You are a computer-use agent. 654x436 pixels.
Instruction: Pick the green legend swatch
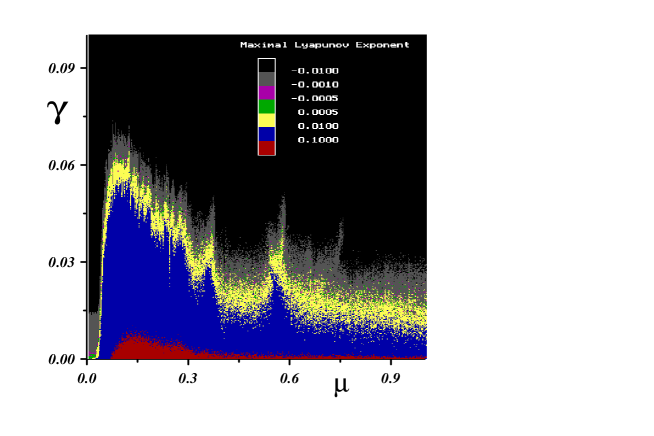pos(266,106)
